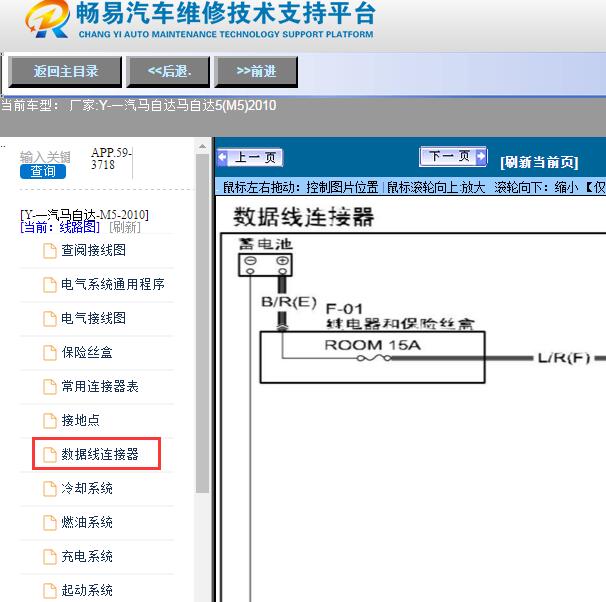Click the Chang Yi platform logo

[47, 19]
